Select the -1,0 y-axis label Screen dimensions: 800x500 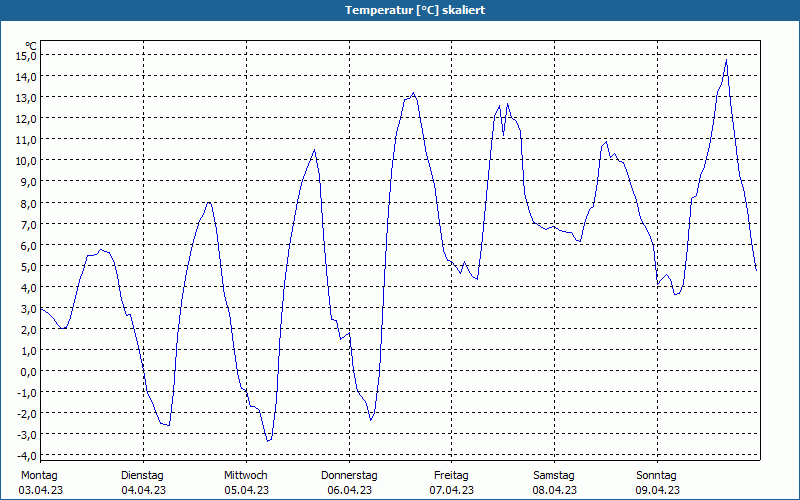[x=28, y=393]
